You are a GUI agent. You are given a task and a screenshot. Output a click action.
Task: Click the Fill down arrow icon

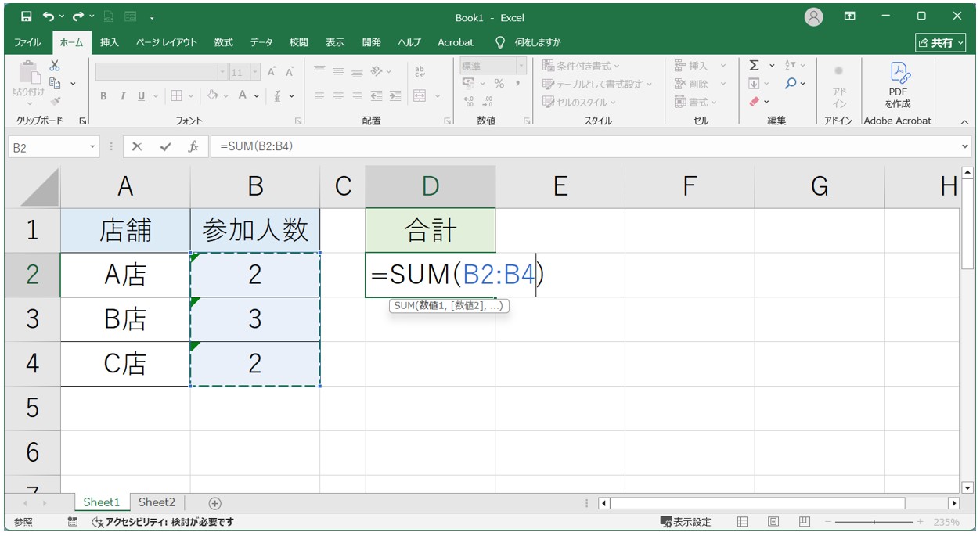(x=755, y=84)
